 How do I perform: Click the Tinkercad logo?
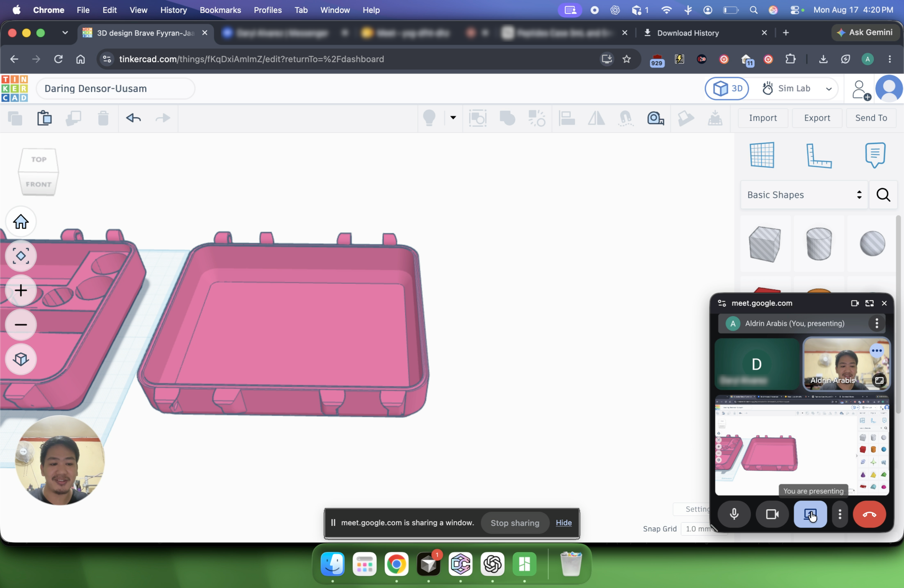pyautogui.click(x=15, y=88)
